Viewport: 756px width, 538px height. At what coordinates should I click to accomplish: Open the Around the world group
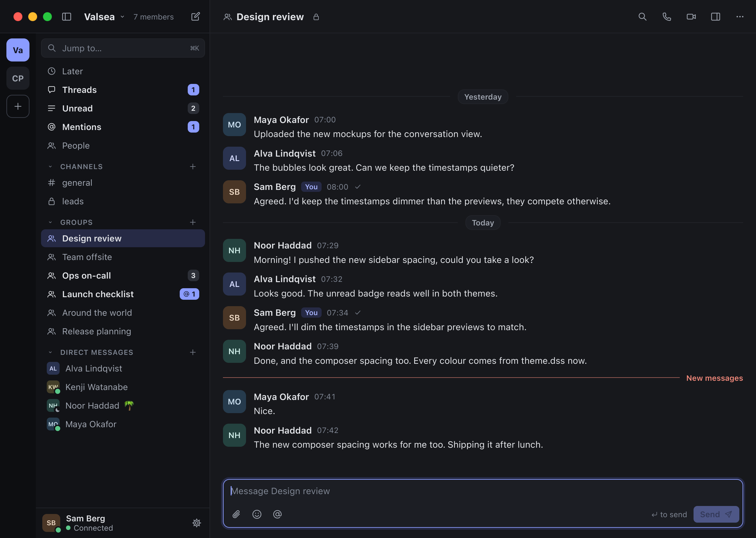point(123,313)
